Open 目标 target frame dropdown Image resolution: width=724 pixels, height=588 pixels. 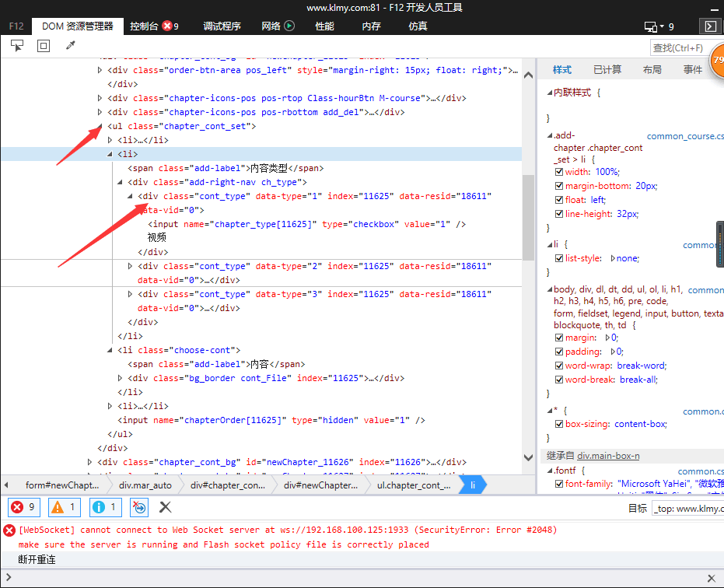[x=688, y=509]
